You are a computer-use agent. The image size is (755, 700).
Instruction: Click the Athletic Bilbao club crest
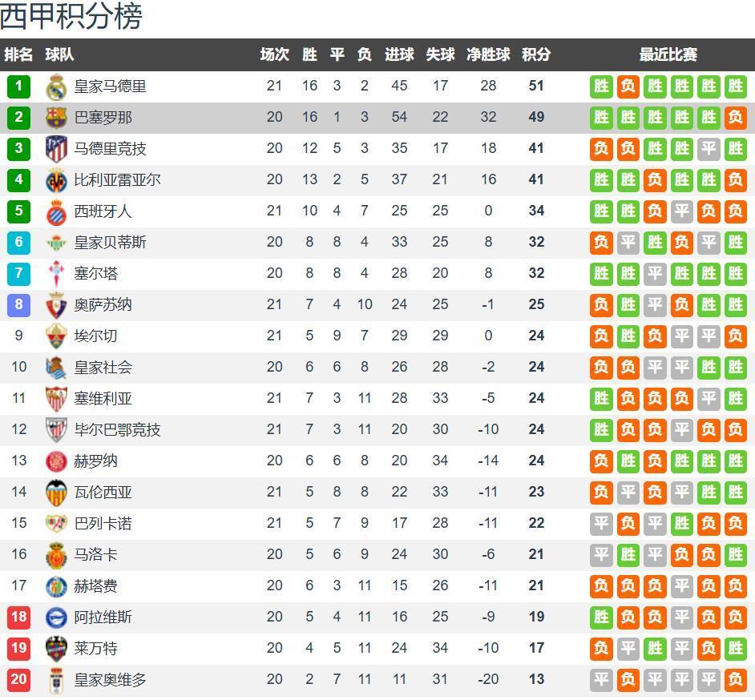tap(55, 430)
